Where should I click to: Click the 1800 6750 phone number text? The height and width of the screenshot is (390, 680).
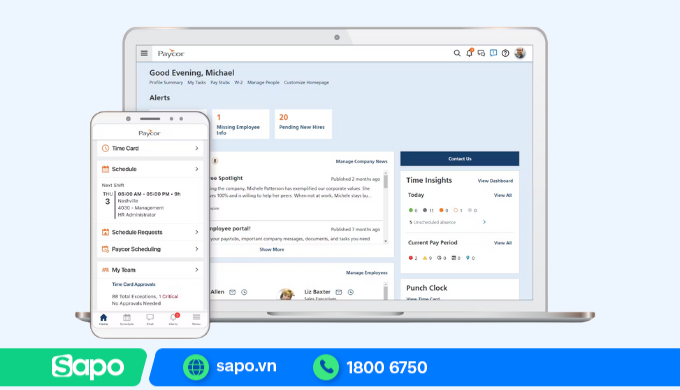point(387,368)
